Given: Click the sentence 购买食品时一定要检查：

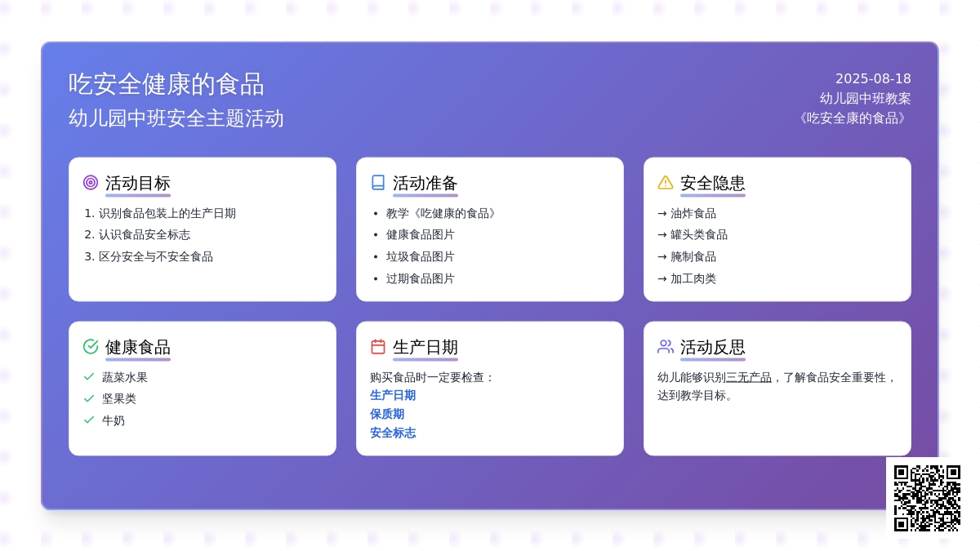Looking at the screenshot, I should tap(433, 377).
